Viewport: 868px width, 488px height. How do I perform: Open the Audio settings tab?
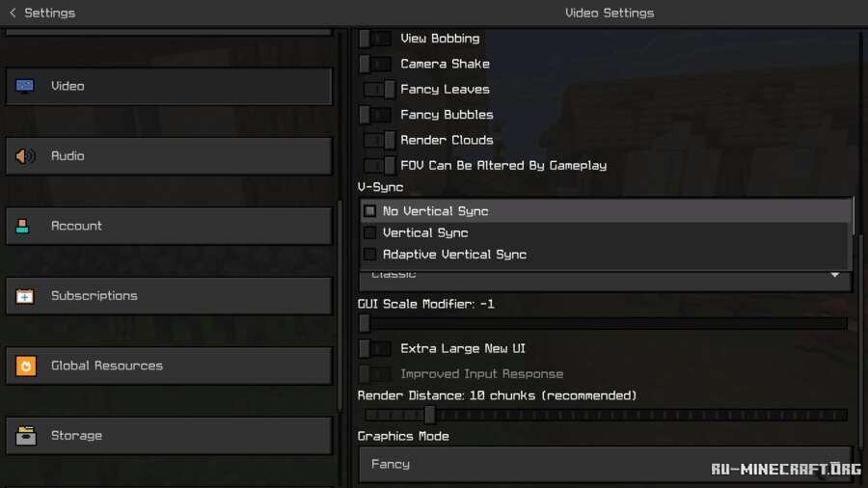169,156
